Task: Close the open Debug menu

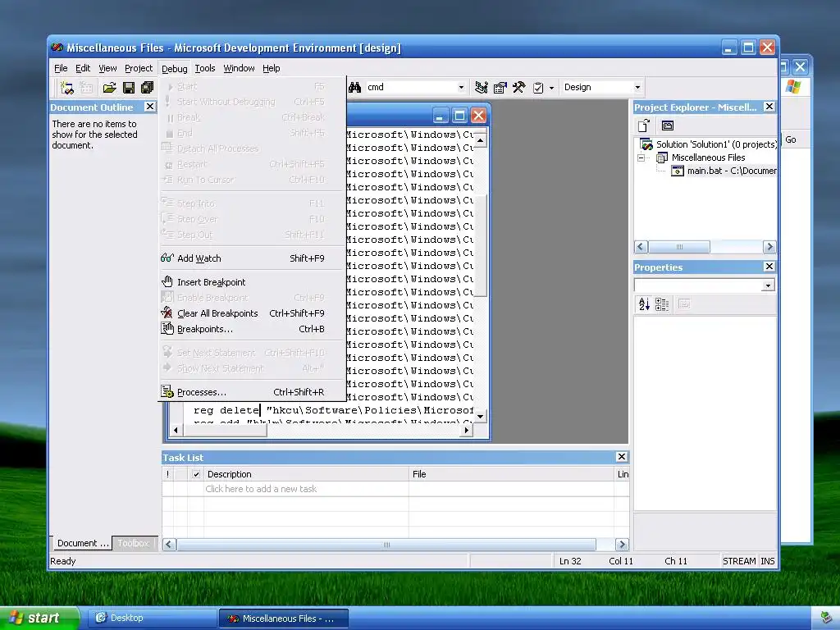Action: (x=174, y=69)
